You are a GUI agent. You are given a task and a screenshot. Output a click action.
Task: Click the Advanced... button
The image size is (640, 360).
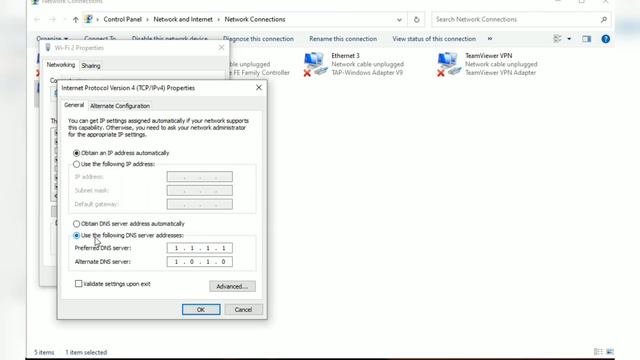pyautogui.click(x=232, y=286)
